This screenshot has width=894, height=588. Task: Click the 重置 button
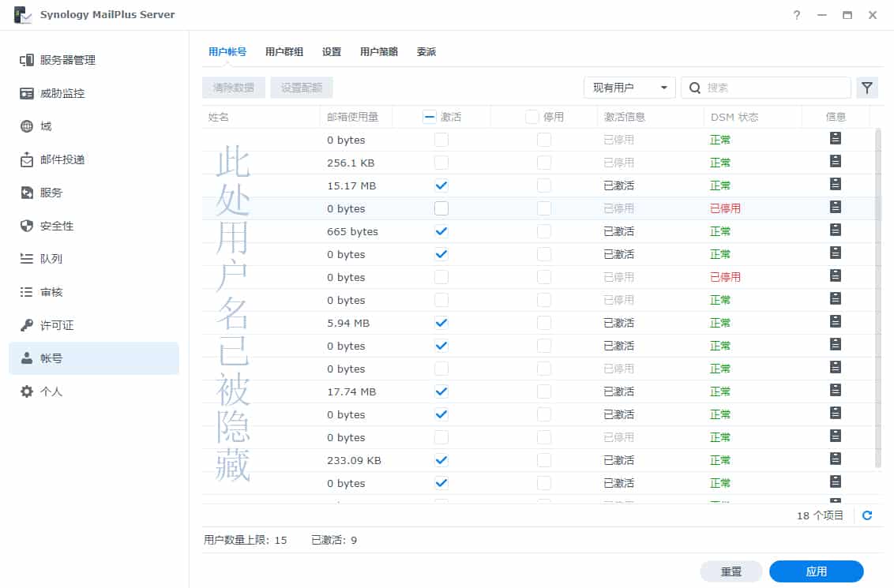pyautogui.click(x=731, y=571)
